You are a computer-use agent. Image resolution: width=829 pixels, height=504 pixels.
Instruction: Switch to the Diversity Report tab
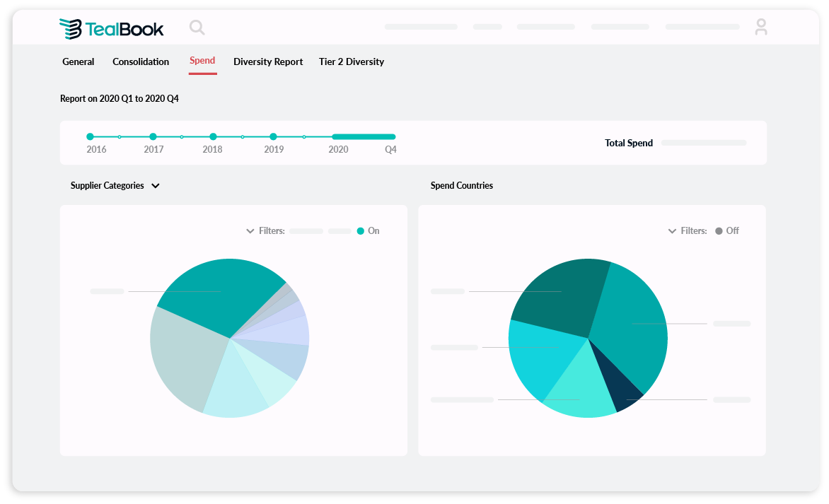pyautogui.click(x=268, y=61)
